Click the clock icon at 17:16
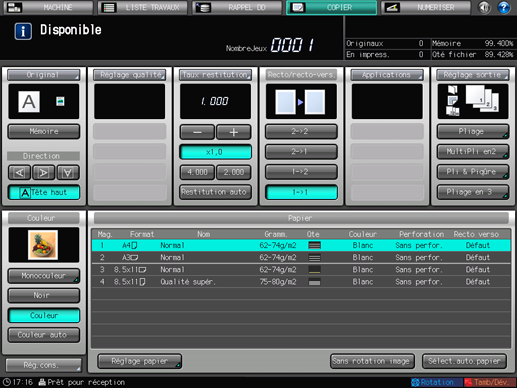This screenshot has width=517, height=388. click(6, 382)
